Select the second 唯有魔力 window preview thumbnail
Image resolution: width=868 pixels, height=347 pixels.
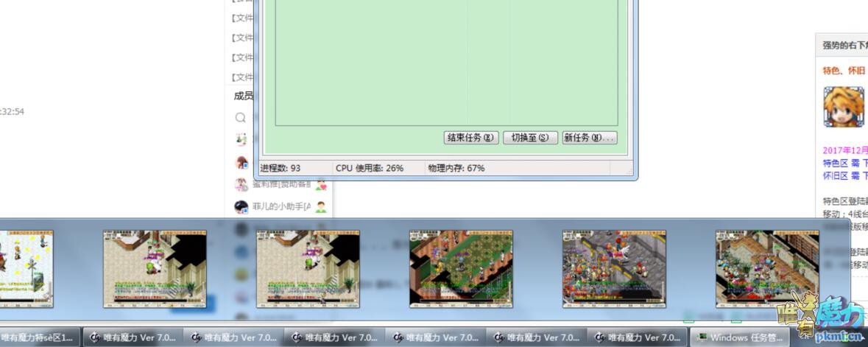155,268
